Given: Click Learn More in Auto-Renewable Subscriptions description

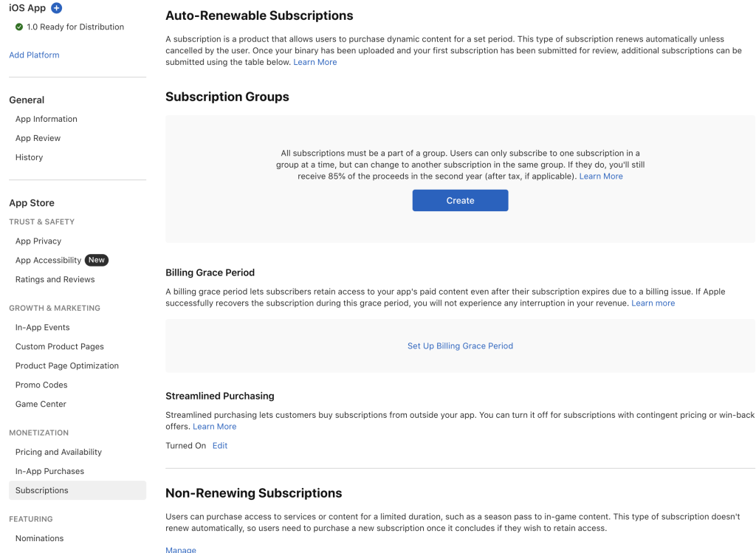Looking at the screenshot, I should coord(315,62).
